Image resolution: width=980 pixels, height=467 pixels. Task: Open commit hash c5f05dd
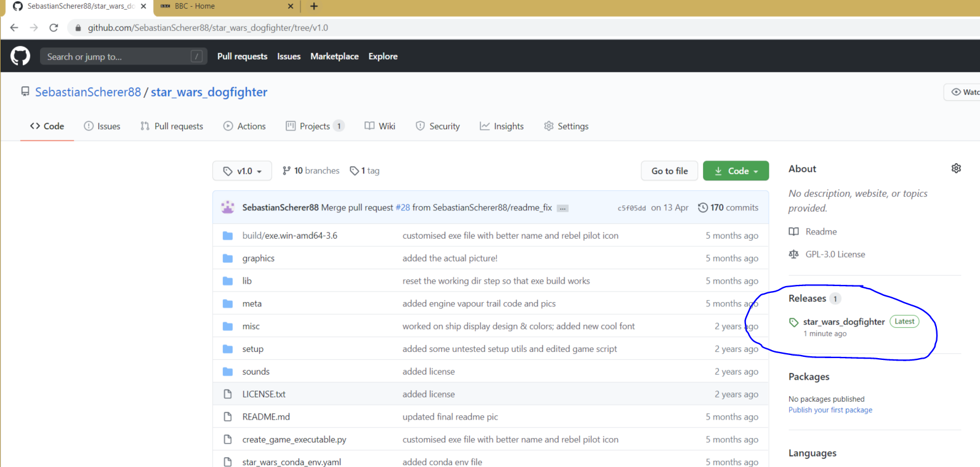[x=632, y=209]
